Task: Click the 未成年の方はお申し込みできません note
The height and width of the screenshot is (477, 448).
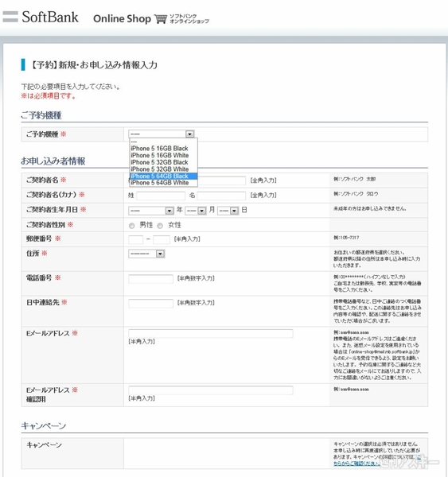Action: 370,208
